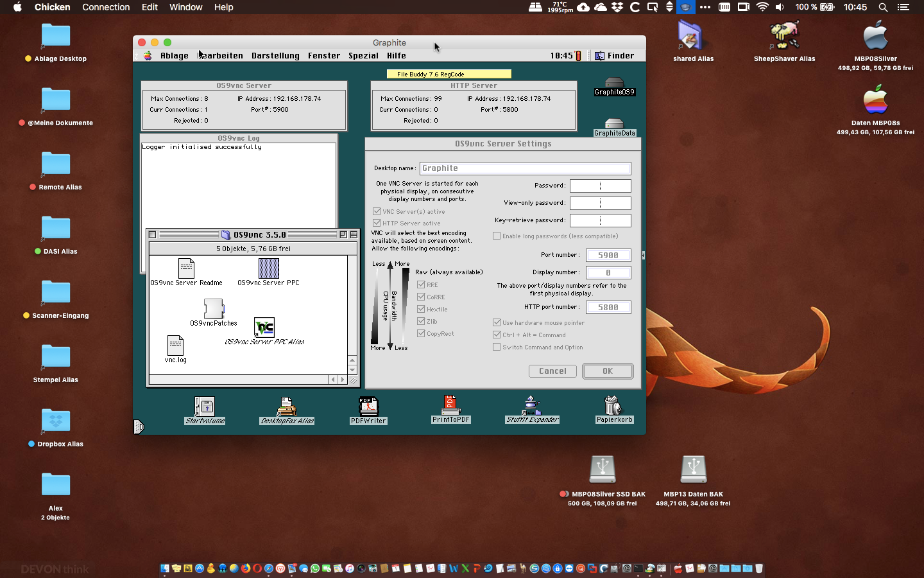Click zoom box of OS9vnc 3.5.0 window
Viewport: 924px width, 578px height.
(343, 235)
